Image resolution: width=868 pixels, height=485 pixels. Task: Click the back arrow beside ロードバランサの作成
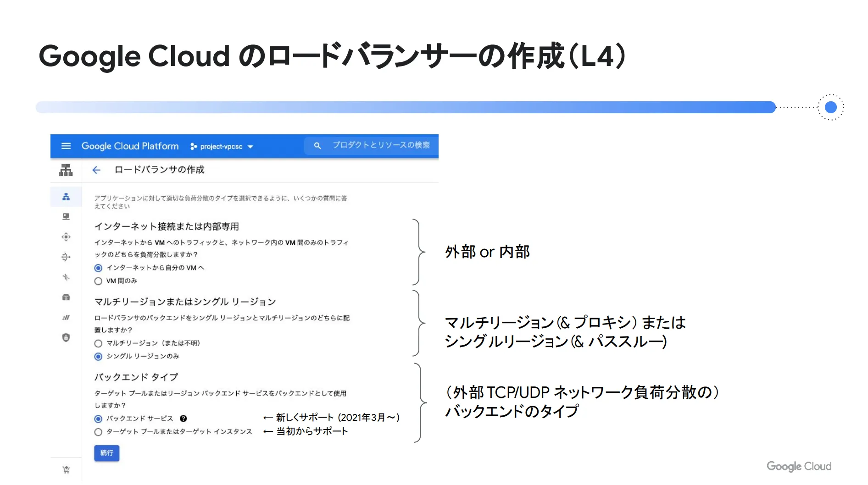(x=96, y=170)
